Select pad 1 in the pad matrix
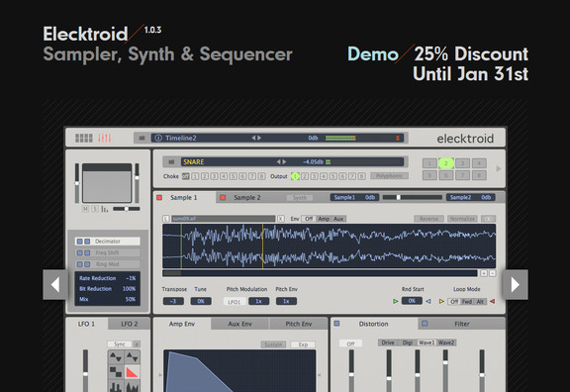The height and width of the screenshot is (392, 570). click(x=429, y=163)
